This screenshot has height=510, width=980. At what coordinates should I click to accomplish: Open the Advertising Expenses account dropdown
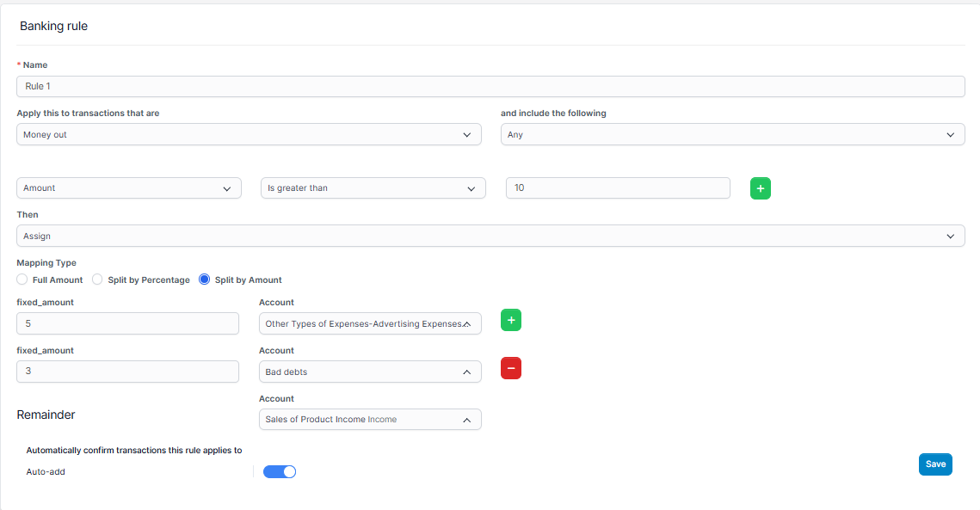pos(370,323)
